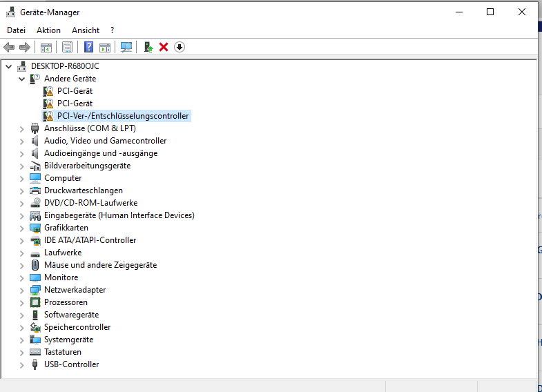Viewport: 542px width, 392px height.
Task: Click the DESKTOP-R680OJC computer icon
Action: pos(22,66)
